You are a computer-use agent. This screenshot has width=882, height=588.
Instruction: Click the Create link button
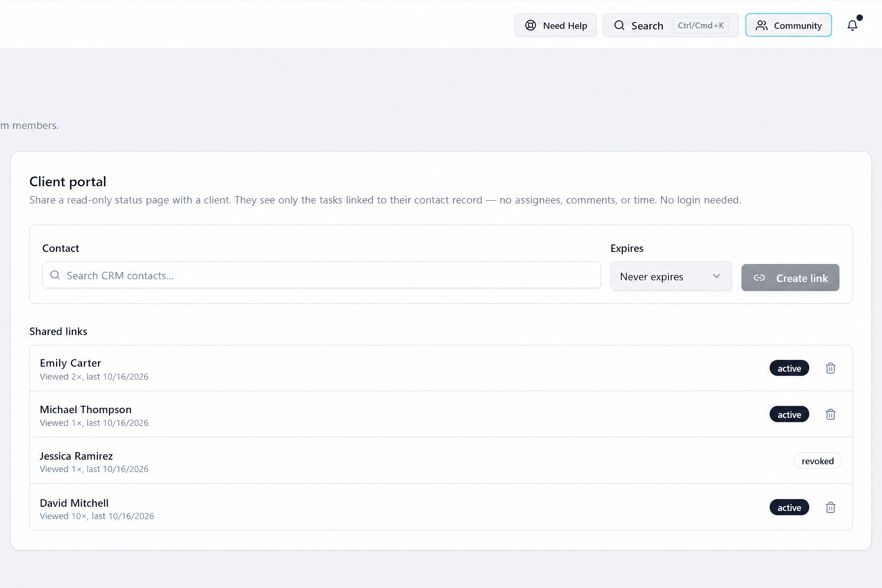click(x=790, y=278)
